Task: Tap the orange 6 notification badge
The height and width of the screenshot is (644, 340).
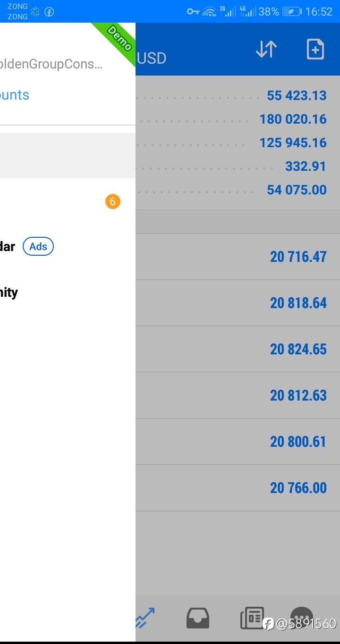Action: tap(112, 201)
